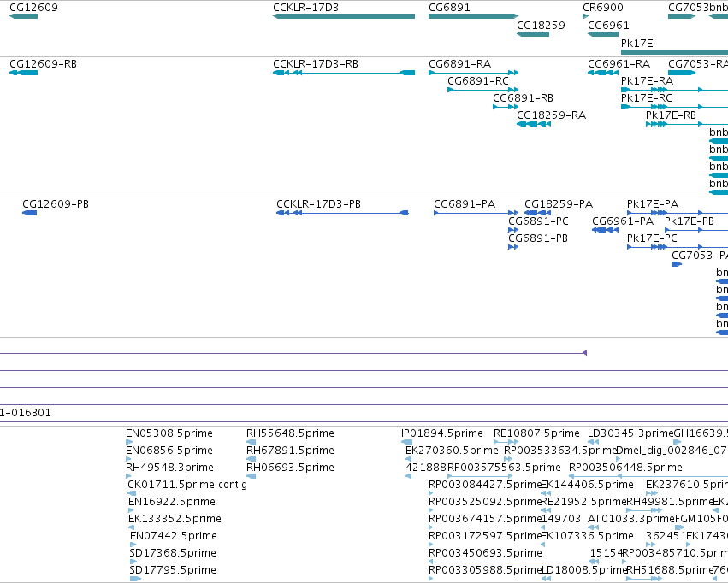Select the Pk17E-PA protein feature
The height and width of the screenshot is (583, 728).
(x=678, y=213)
